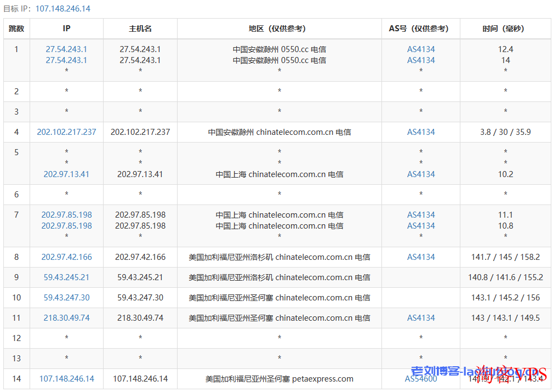This screenshot has height=392, width=553.
Task: Select the 圣何塞 chinatelecom region cell in hop 11
Action: 280,318
